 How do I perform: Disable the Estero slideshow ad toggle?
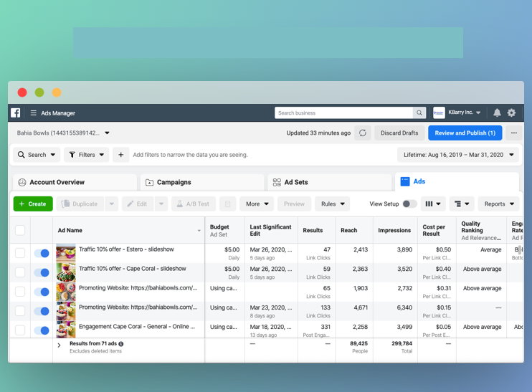pyautogui.click(x=42, y=253)
